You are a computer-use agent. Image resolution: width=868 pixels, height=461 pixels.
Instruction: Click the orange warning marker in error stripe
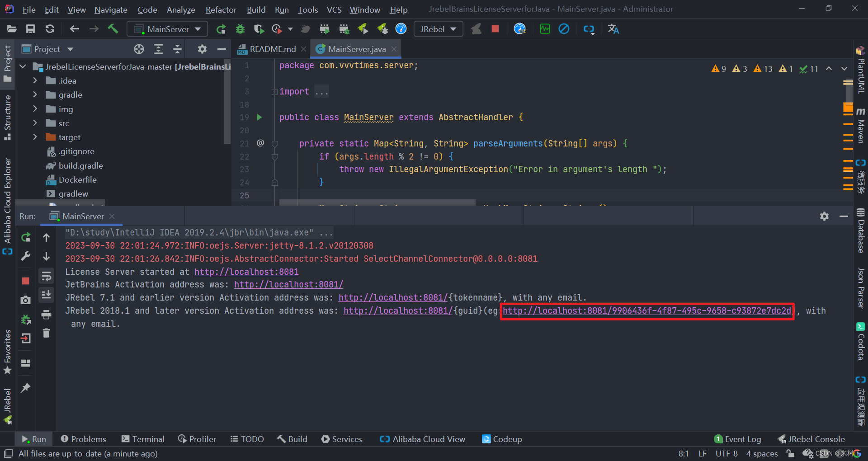coord(848,108)
